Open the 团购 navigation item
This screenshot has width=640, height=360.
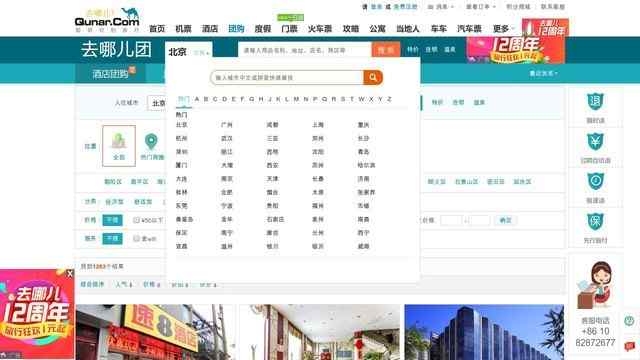coord(236,29)
